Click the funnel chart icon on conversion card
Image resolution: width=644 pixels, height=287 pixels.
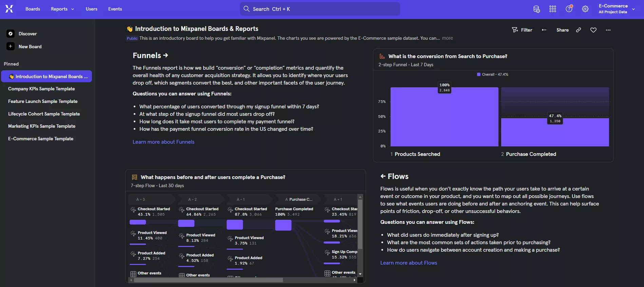coord(382,56)
